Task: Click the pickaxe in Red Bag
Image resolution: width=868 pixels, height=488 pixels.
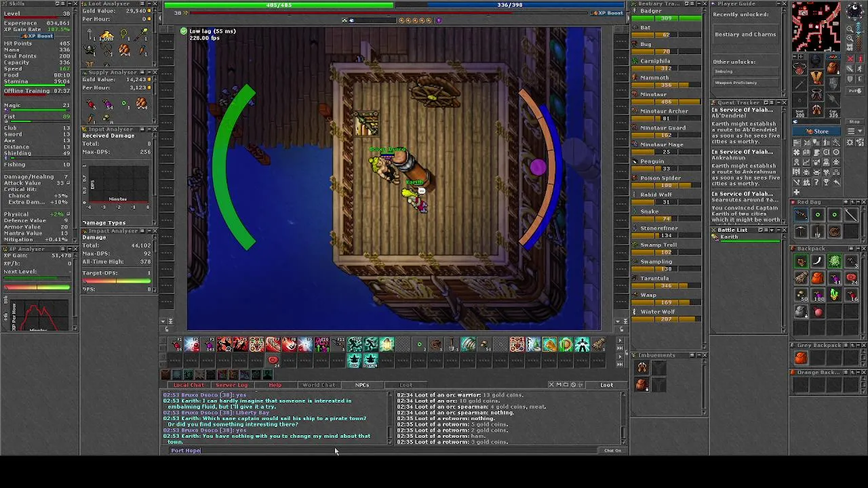Action: [801, 231]
